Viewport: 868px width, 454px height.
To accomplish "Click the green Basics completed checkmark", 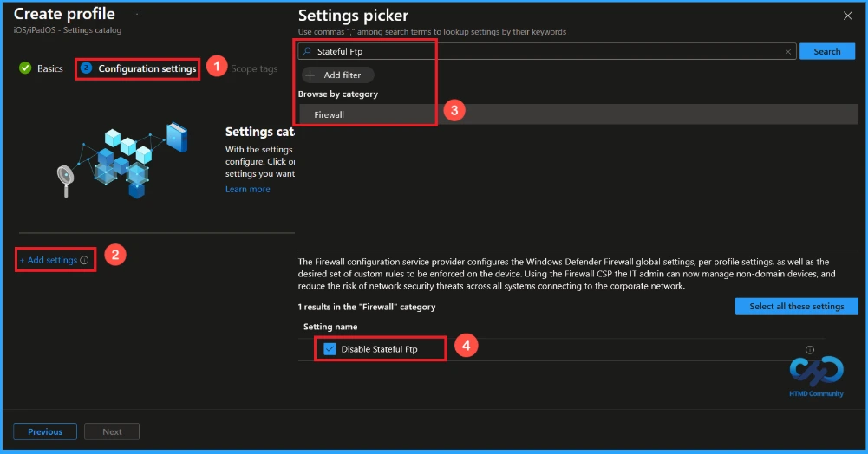I will click(25, 68).
